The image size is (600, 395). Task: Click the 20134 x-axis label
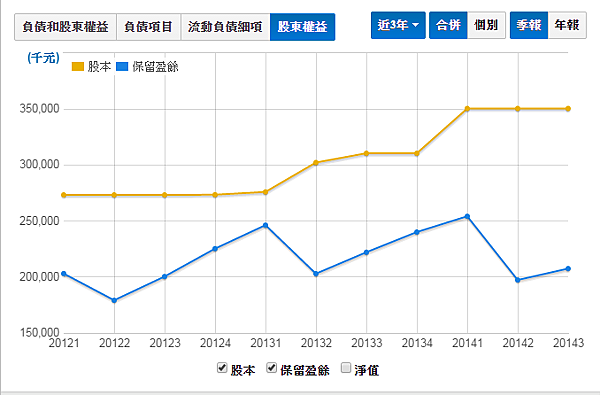tap(417, 343)
